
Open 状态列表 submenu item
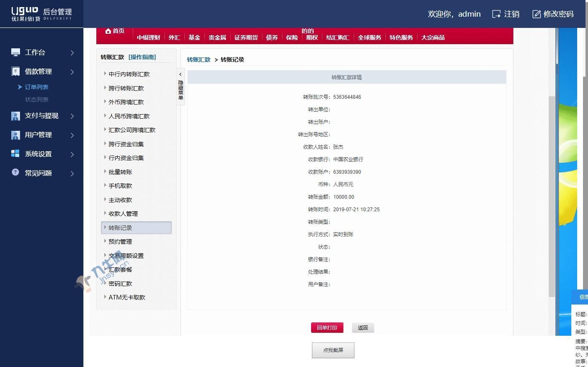(x=37, y=100)
